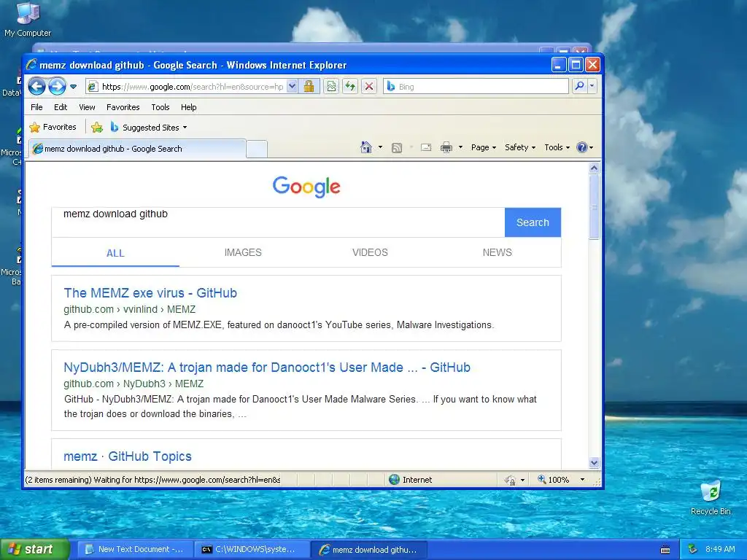747x560 pixels.
Task: Open The MEMZ exe virus - GitHub link
Action: coord(150,293)
